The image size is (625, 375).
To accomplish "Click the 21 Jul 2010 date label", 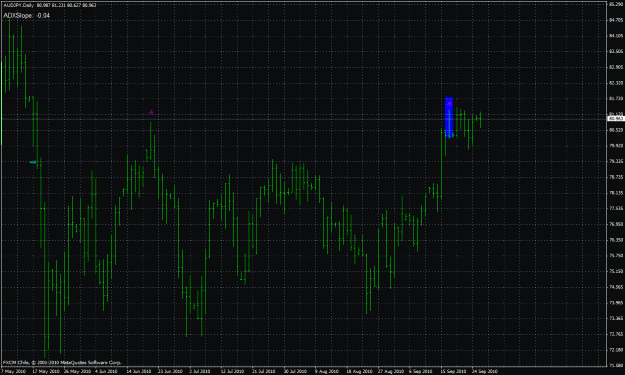I will (263, 371).
